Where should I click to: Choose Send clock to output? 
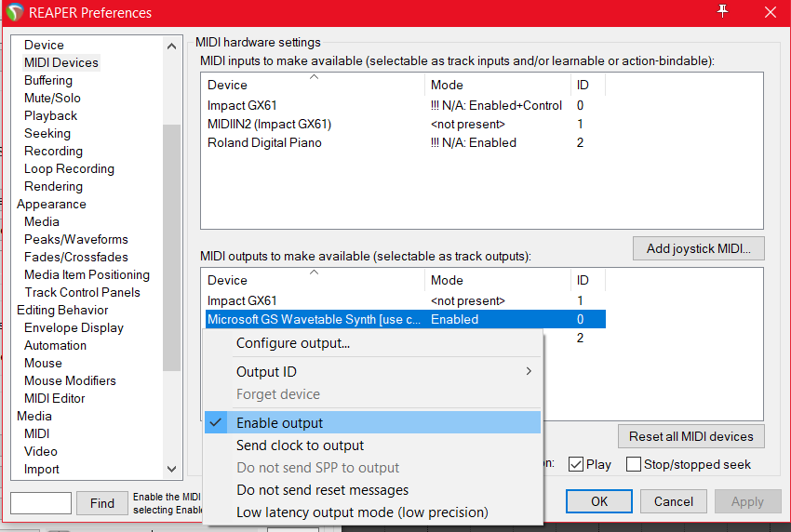pos(372,446)
